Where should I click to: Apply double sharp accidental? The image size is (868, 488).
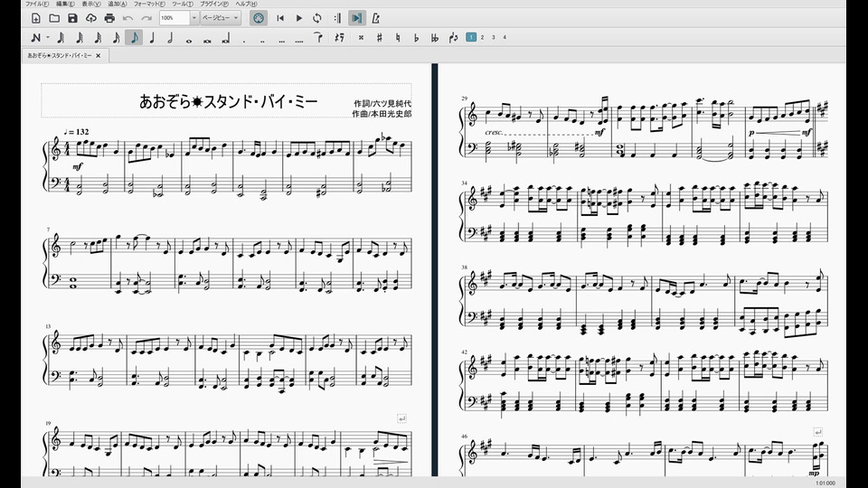tap(361, 38)
